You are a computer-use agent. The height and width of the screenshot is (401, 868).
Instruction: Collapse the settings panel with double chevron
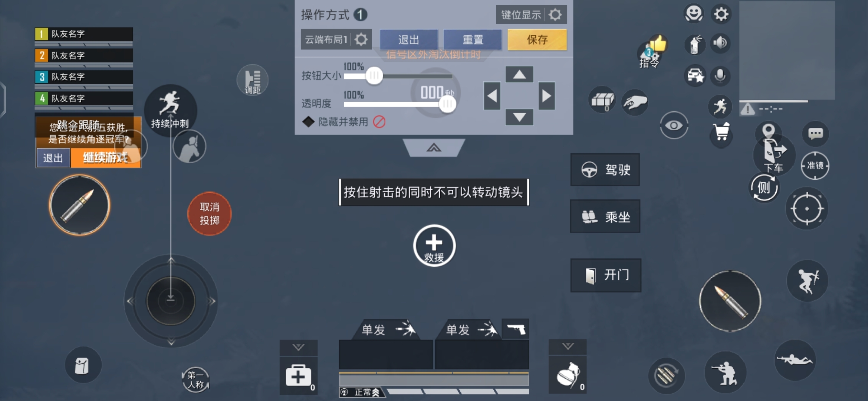click(x=434, y=148)
